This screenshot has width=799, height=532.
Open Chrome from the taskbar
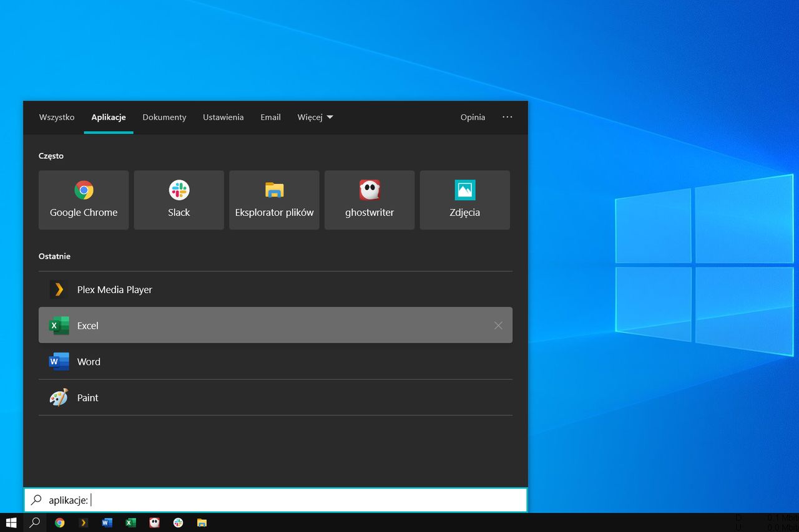59,523
